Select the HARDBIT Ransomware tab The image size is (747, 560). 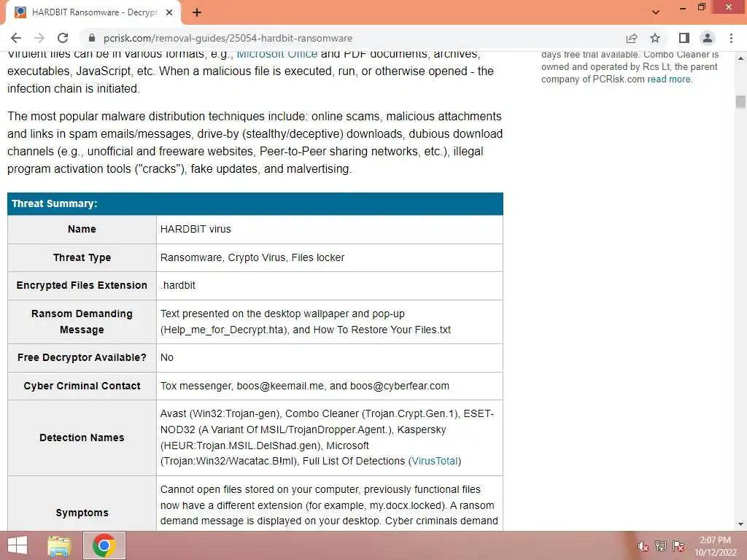pos(94,13)
